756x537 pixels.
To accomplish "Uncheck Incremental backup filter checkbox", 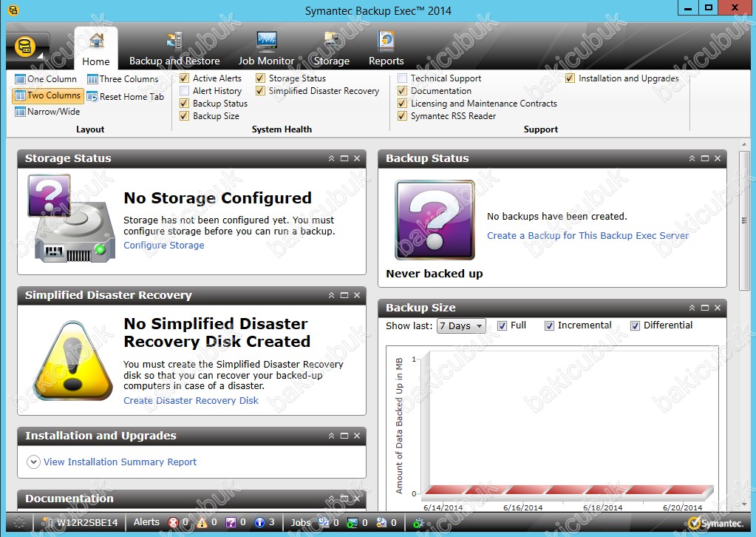I will 549,325.
